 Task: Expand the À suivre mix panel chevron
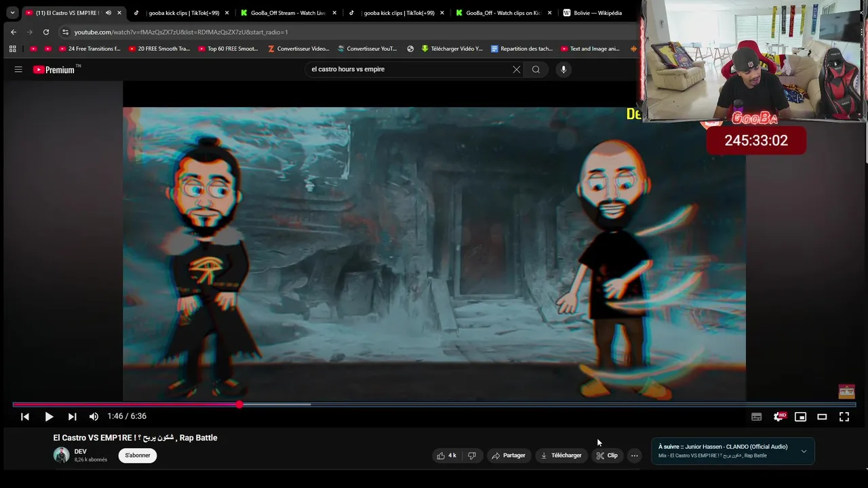[x=804, y=451]
